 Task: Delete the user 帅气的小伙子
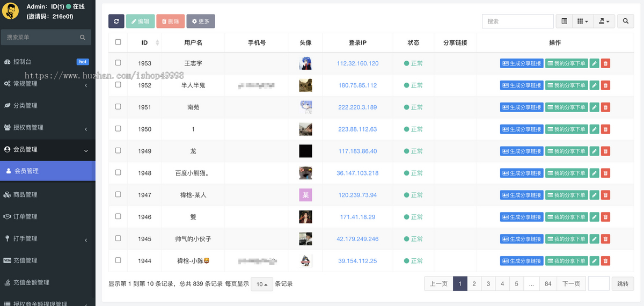(605, 239)
